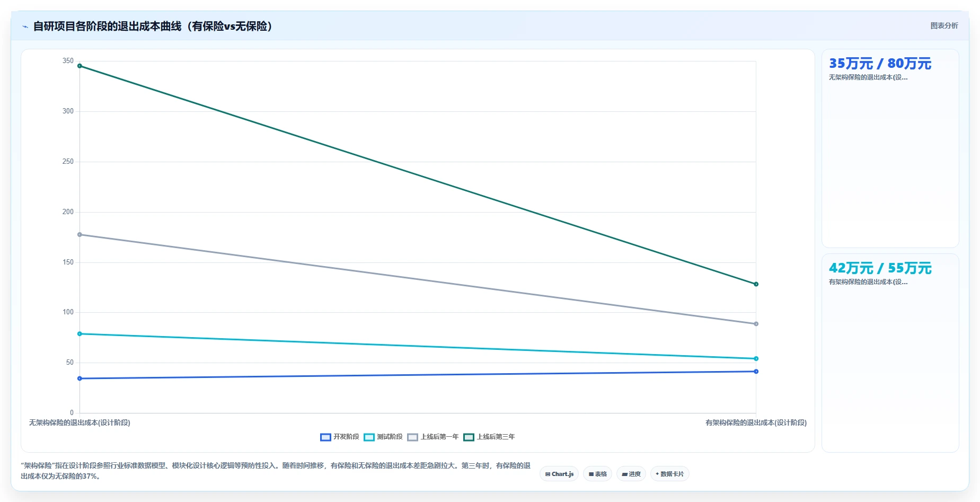Click the 图表分析 label in header
The image size is (980, 502).
(944, 25)
